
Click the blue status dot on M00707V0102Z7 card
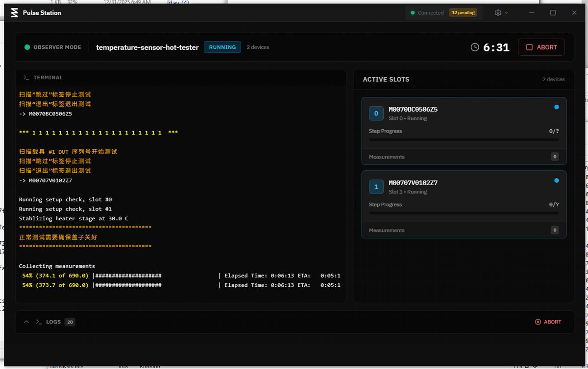557,181
